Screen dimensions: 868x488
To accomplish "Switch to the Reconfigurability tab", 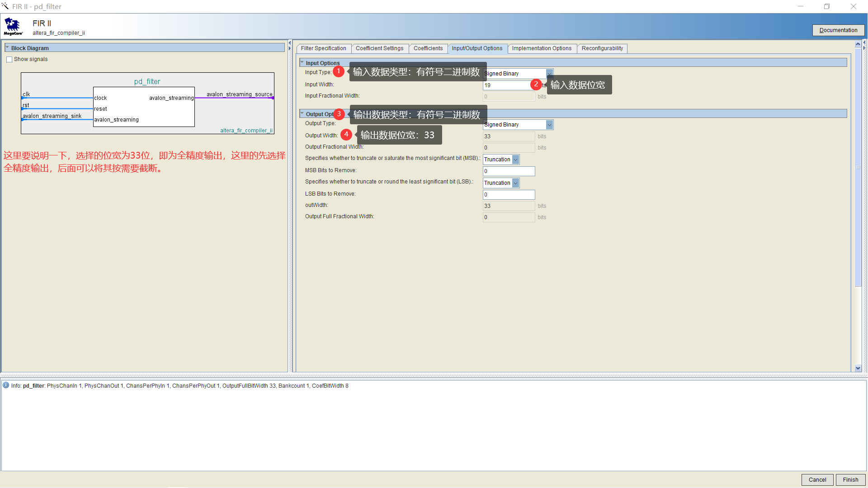I will pyautogui.click(x=602, y=48).
